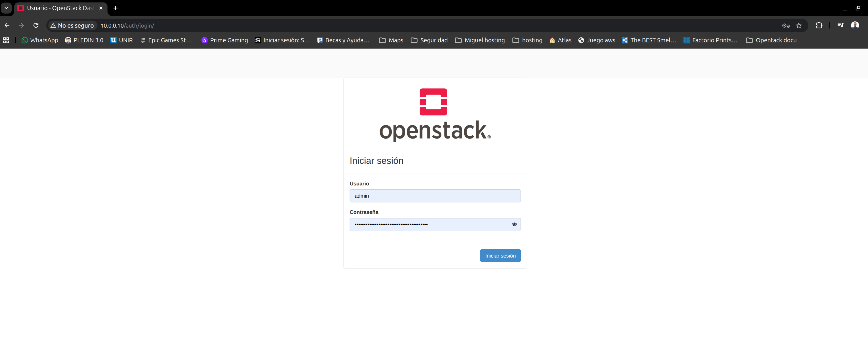868x339 pixels.
Task: Open the WhatsApp bookmark
Action: point(40,40)
